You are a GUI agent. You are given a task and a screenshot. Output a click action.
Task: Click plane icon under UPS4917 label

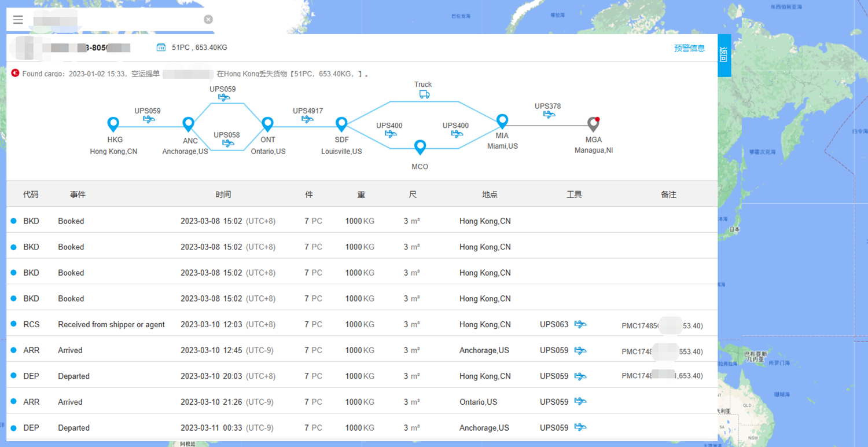click(307, 119)
